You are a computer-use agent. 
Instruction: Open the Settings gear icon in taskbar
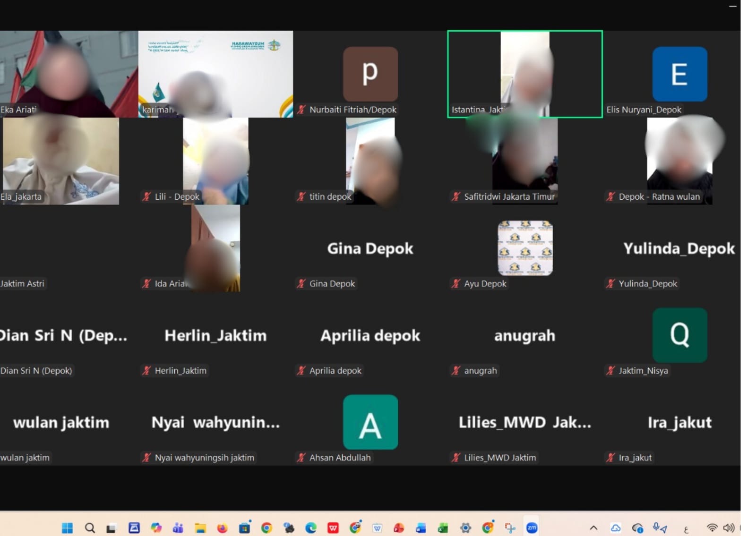465,527
